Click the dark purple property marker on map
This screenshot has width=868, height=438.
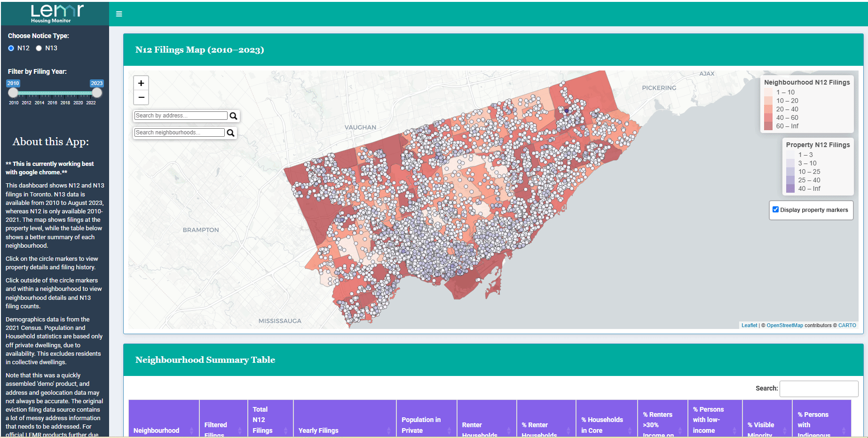[x=567, y=111]
